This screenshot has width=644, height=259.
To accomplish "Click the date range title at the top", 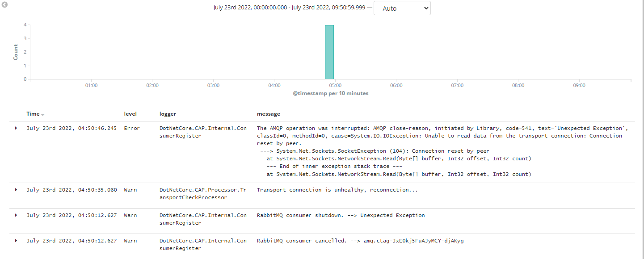I will pyautogui.click(x=287, y=7).
